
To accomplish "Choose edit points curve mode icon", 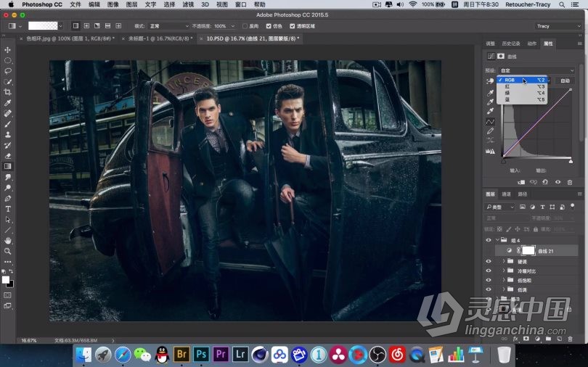I will coord(490,122).
